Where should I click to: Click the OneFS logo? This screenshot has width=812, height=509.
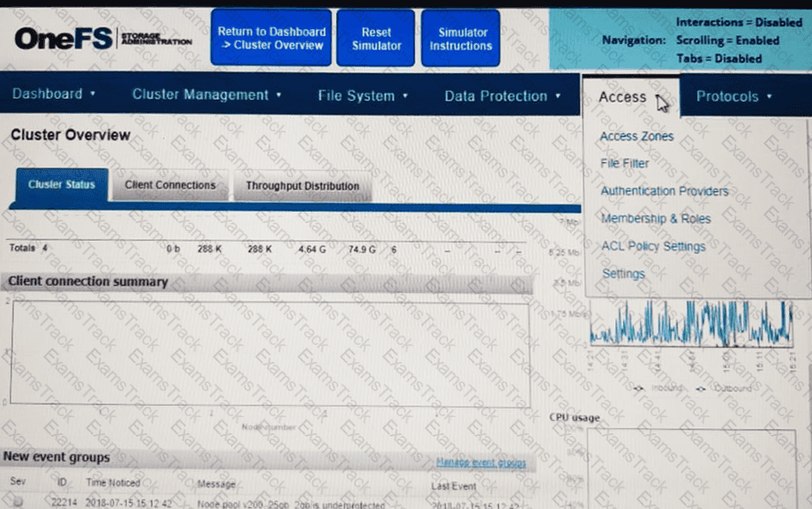click(x=64, y=39)
